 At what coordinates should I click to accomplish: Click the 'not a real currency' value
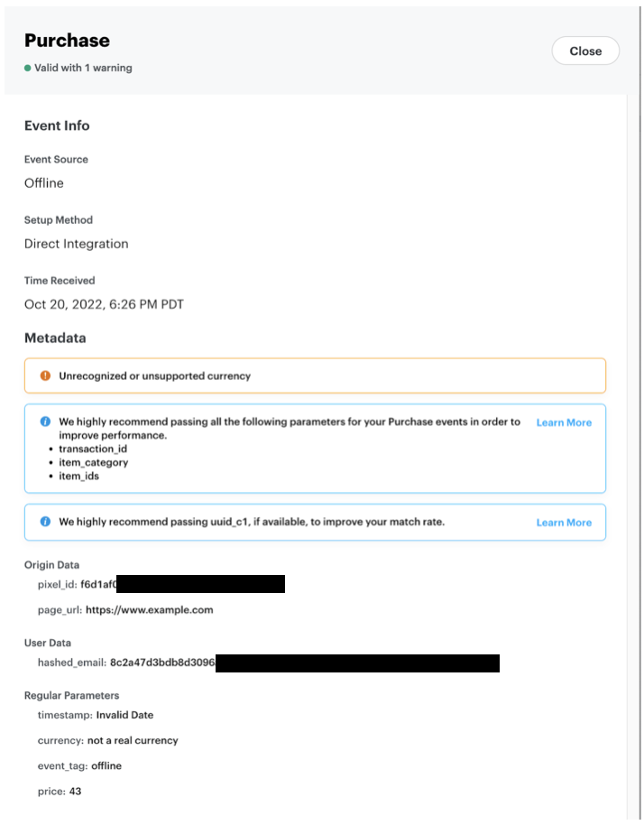point(133,740)
